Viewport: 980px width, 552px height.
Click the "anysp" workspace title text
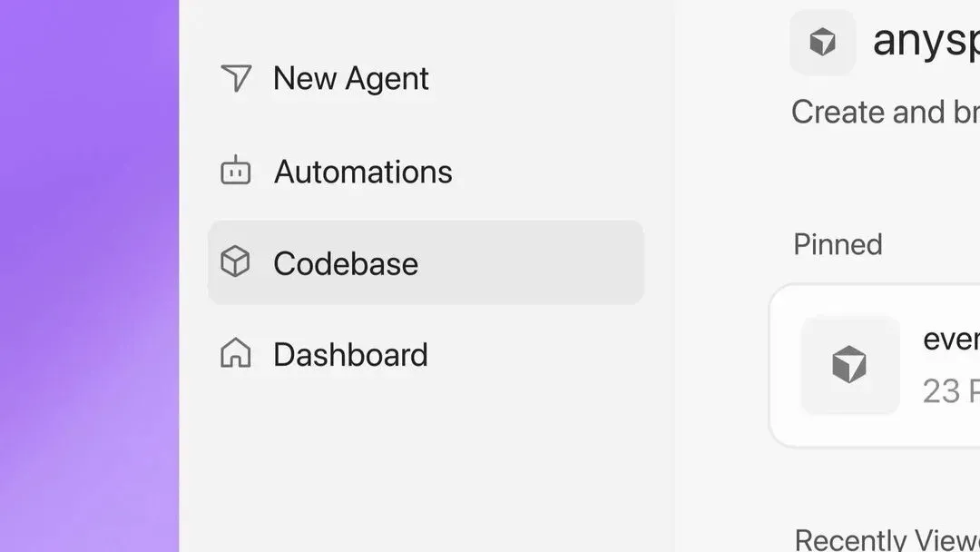click(926, 41)
